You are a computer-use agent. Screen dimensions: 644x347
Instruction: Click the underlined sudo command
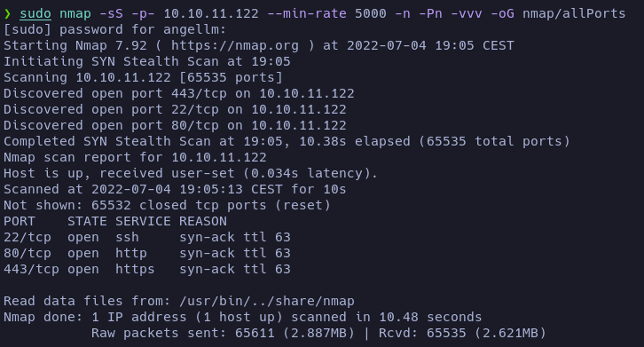(35, 13)
